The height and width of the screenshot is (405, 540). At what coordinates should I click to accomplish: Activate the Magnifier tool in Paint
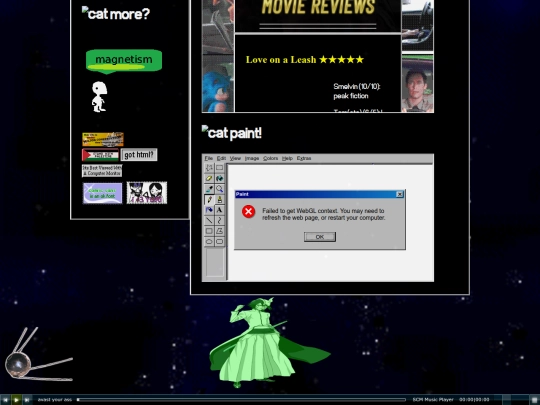[219, 189]
